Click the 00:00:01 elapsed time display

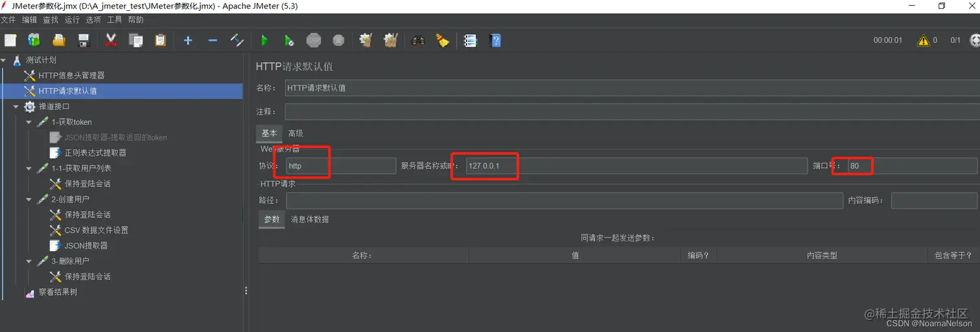click(887, 40)
